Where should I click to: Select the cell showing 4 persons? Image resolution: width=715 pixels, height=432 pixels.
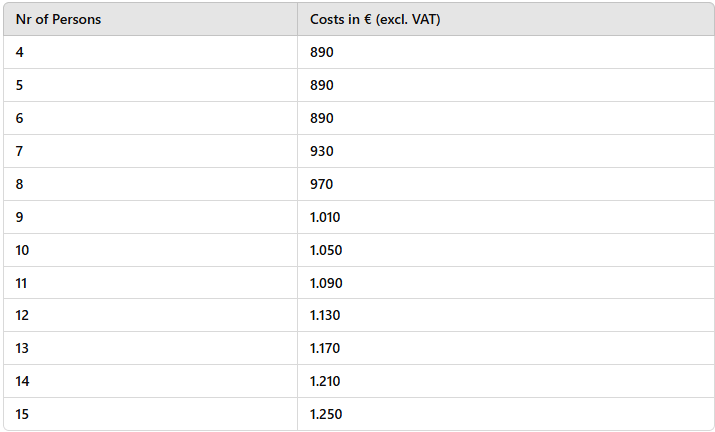(x=150, y=52)
